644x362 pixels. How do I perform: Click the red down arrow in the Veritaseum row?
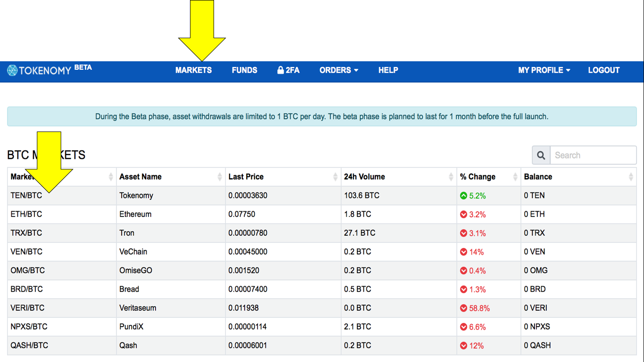tap(463, 308)
